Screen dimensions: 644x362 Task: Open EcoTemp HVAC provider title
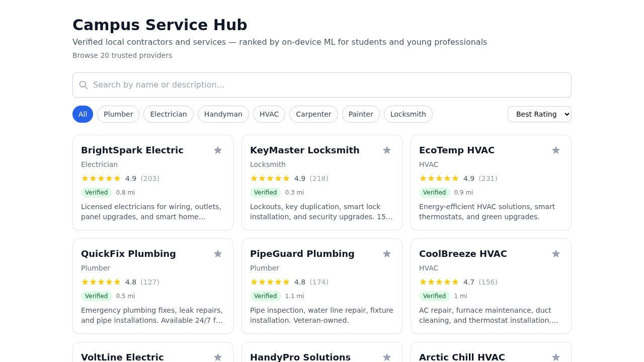tap(457, 150)
